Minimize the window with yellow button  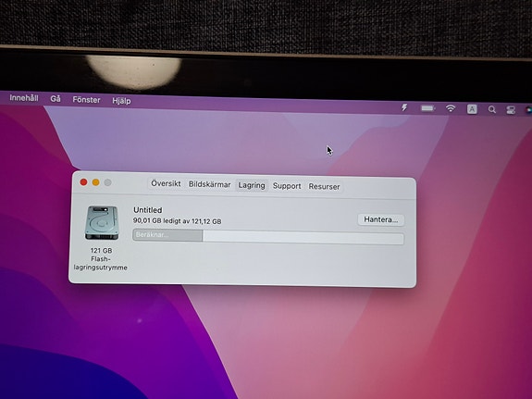pos(95,182)
